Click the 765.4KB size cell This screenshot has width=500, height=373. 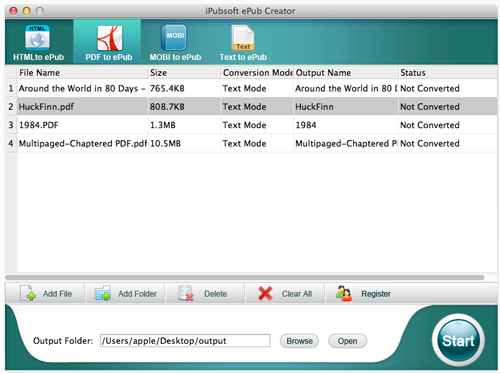pyautogui.click(x=167, y=88)
